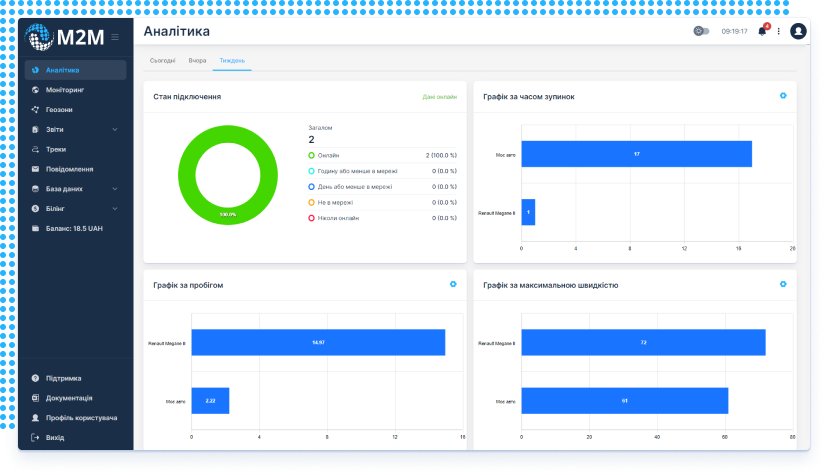Click gear icon on Графік за максимальною швидкістю
This screenshot has height=475, width=826.
click(783, 284)
